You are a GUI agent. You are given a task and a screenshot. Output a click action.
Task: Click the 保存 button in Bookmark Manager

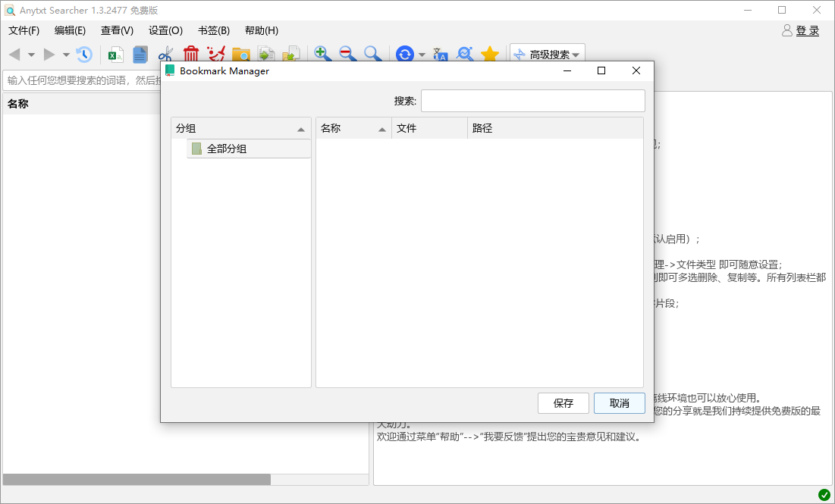(563, 403)
